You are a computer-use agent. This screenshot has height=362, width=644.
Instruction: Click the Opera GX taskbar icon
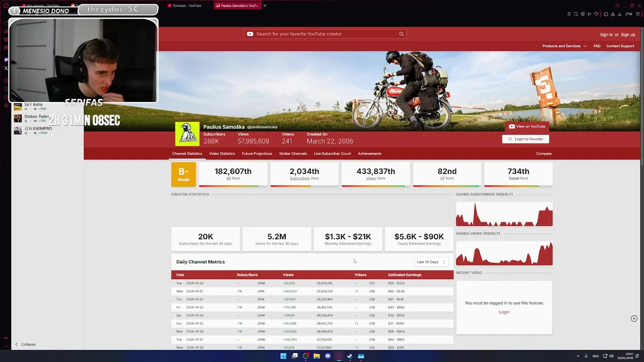coord(339,356)
